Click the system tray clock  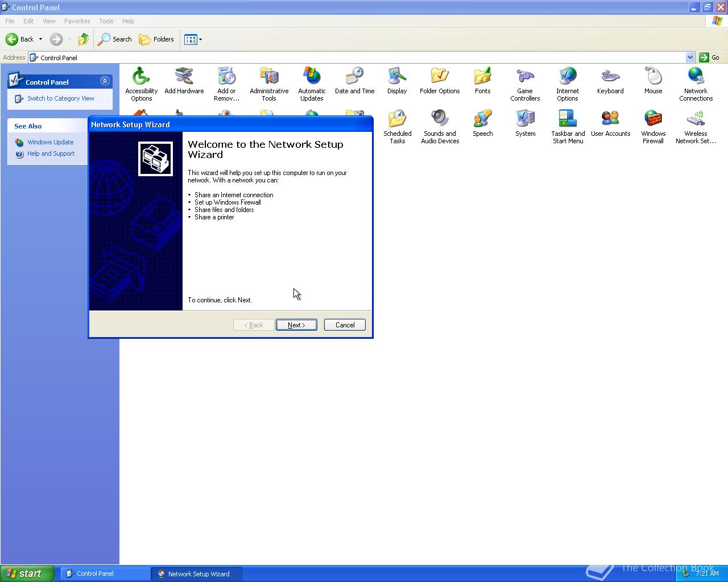tap(707, 573)
